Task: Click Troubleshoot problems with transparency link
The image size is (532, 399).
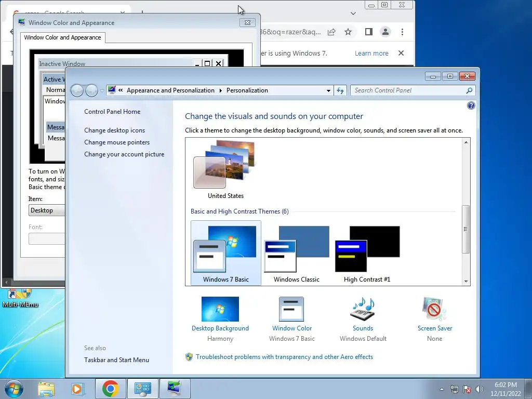Action: click(284, 357)
